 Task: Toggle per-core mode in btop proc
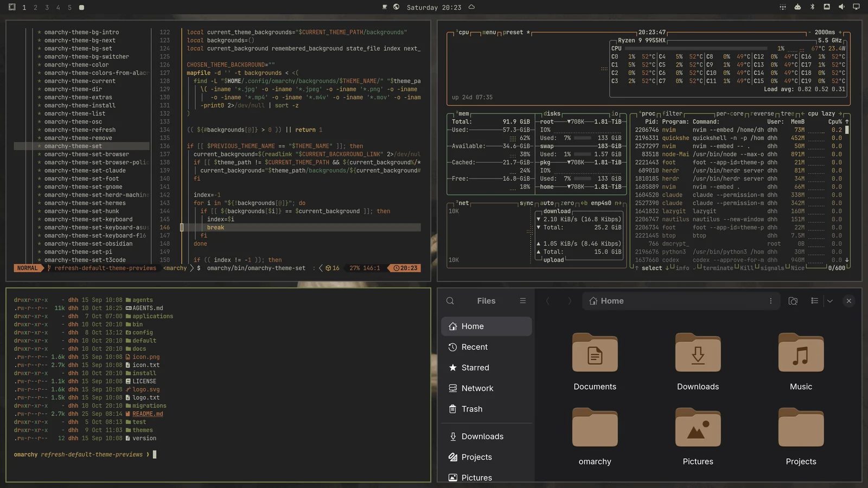click(x=730, y=114)
